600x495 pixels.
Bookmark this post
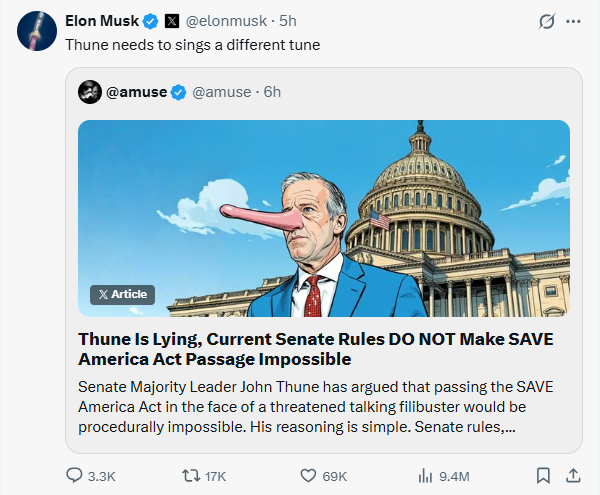point(542,474)
